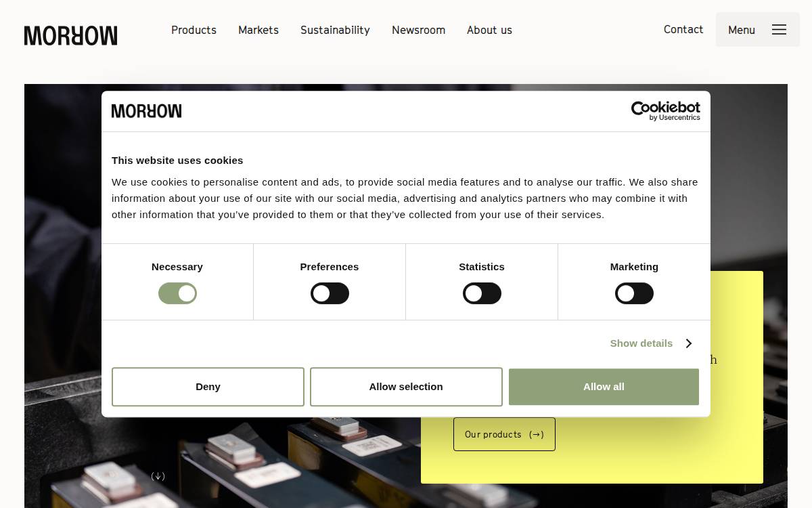Image resolution: width=812 pixels, height=508 pixels.
Task: Open the Our products link
Action: tap(504, 434)
